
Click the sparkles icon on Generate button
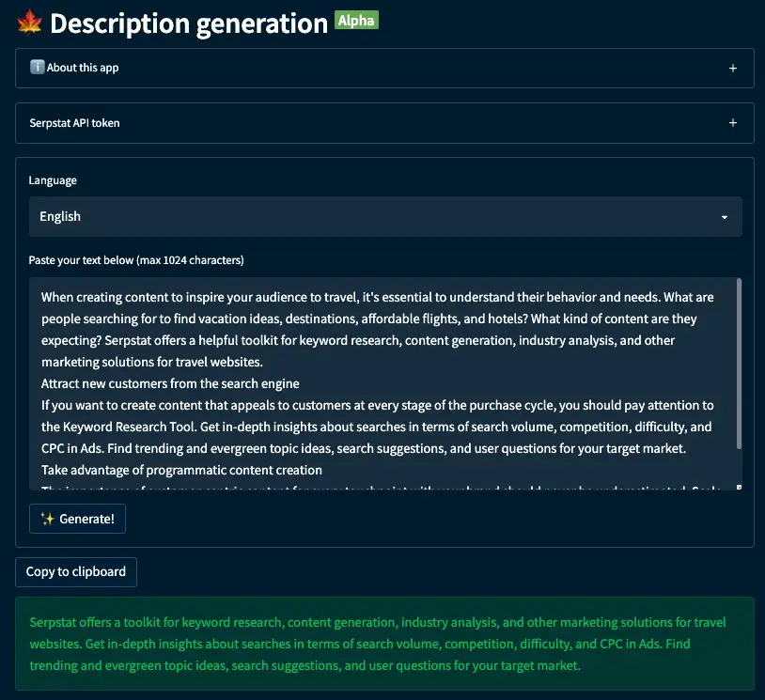tap(47, 519)
